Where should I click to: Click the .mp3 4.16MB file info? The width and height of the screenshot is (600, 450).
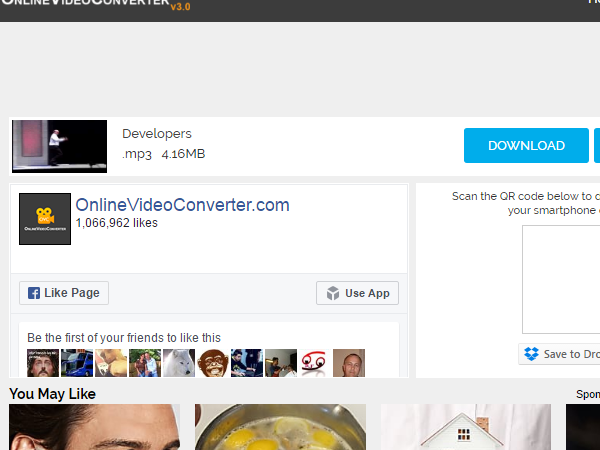click(x=164, y=154)
